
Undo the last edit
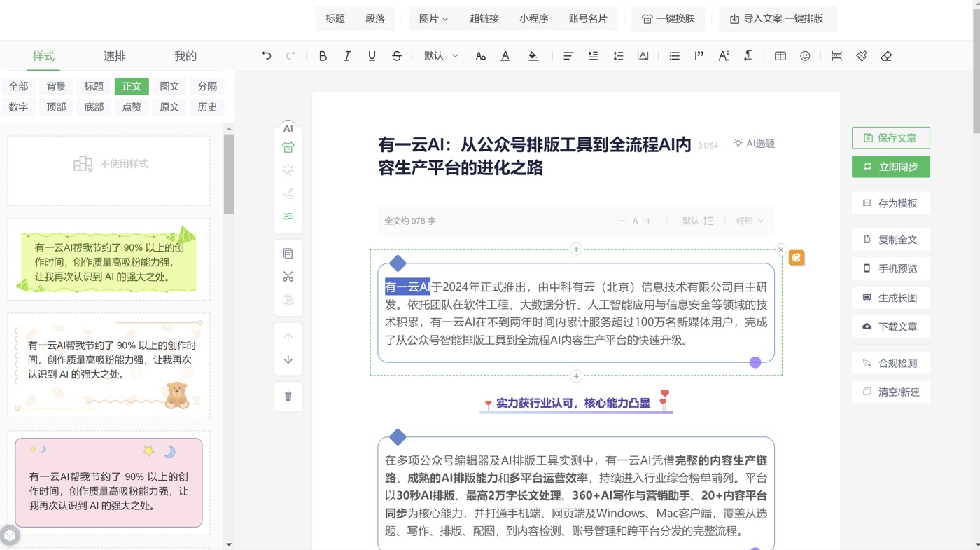(x=267, y=56)
